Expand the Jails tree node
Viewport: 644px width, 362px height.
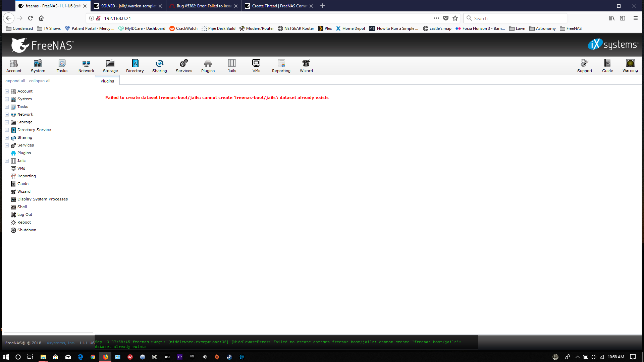pyautogui.click(x=7, y=161)
